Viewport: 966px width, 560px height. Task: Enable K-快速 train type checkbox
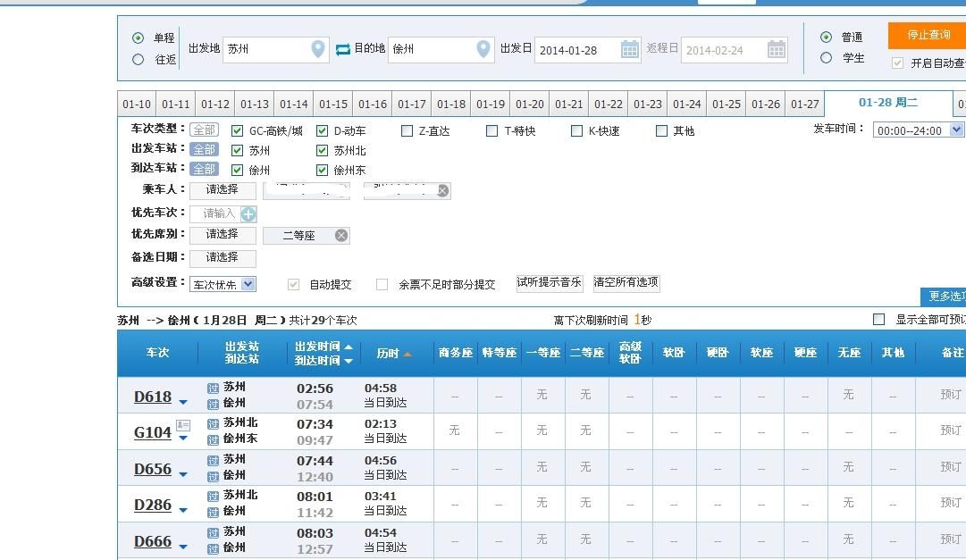pyautogui.click(x=576, y=130)
